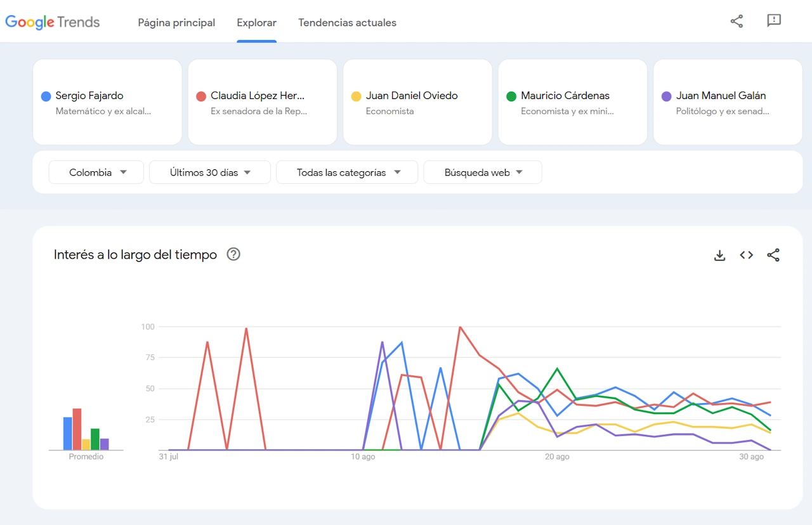Share the Interés a lo largo chart
This screenshot has width=812, height=525.
(x=773, y=255)
